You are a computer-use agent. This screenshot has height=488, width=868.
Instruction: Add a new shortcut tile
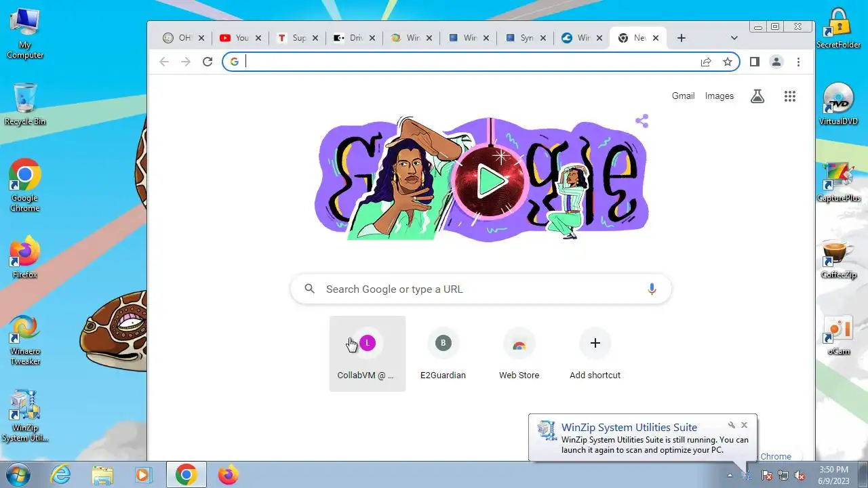tap(595, 354)
